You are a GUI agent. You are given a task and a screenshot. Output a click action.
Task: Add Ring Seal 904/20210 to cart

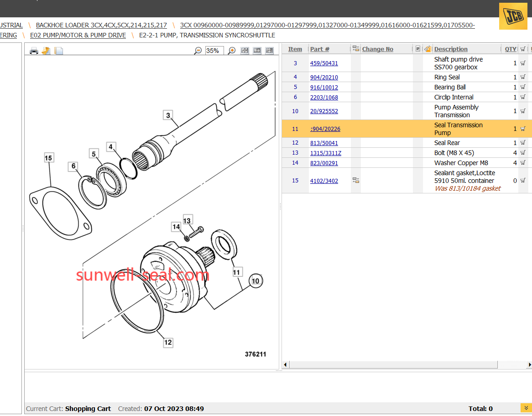point(523,77)
